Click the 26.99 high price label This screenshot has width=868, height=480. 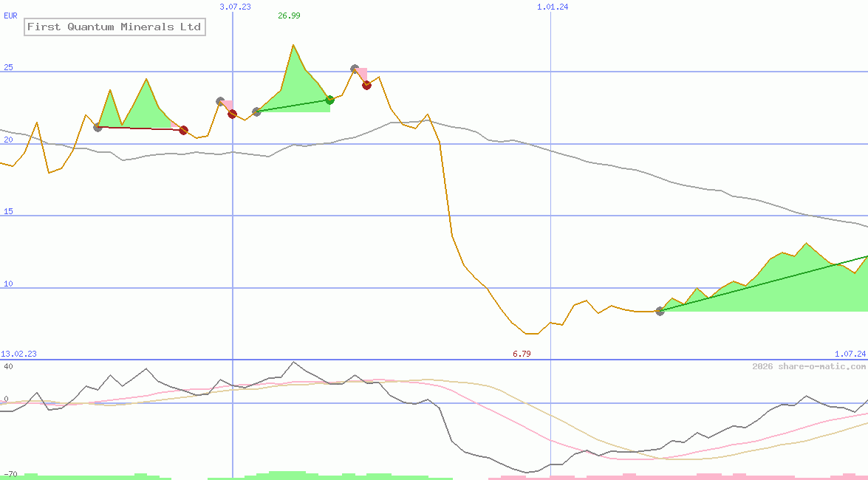289,16
